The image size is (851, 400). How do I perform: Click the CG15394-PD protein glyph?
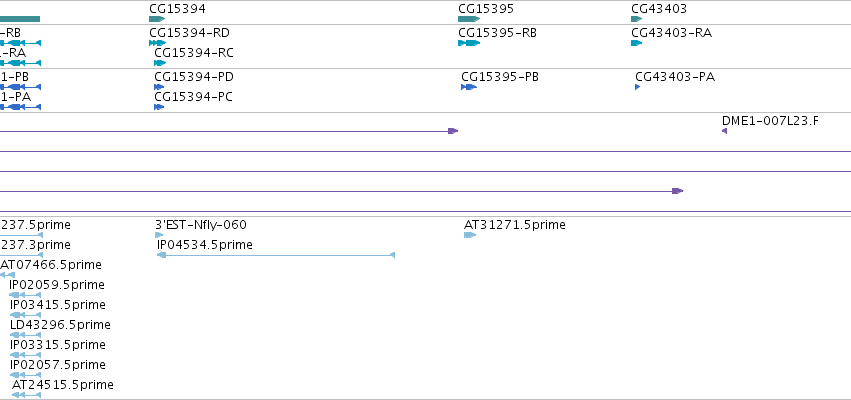click(159, 87)
